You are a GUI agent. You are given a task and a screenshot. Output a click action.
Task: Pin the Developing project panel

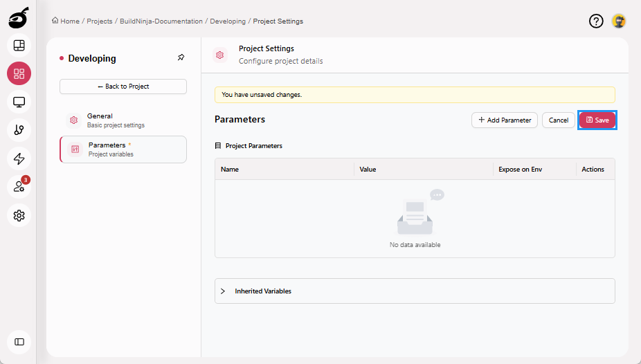(x=181, y=57)
